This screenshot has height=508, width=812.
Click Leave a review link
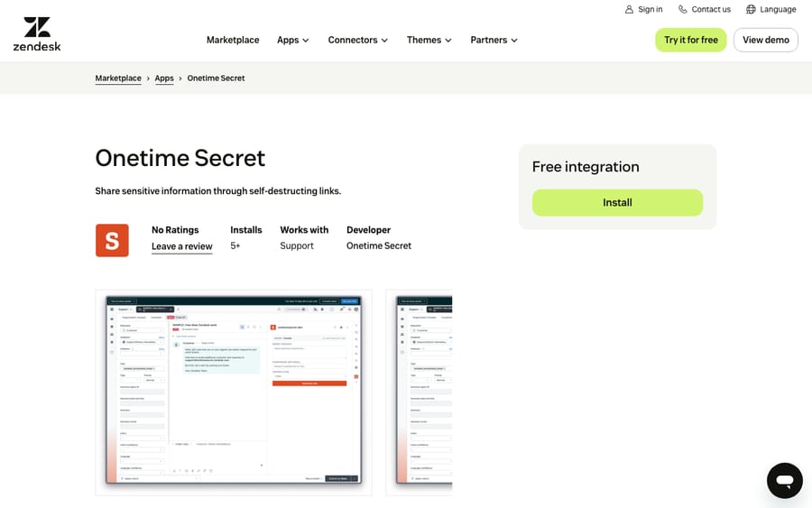181,246
